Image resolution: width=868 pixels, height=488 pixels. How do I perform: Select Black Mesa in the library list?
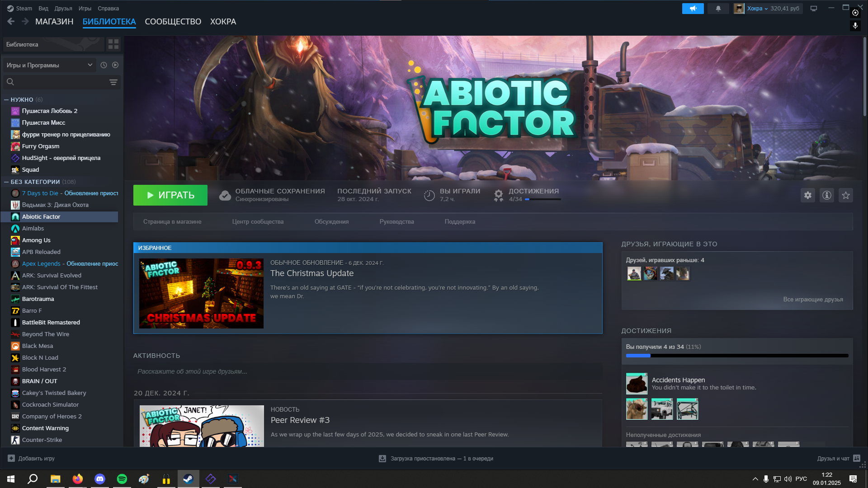[x=60, y=346]
